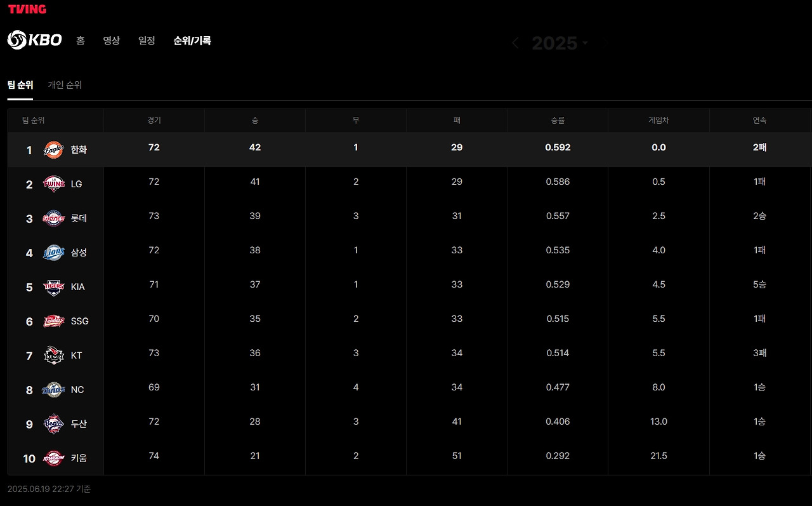Screen dimensions: 812x506
Task: Click KT's win rate 0.514
Action: pyautogui.click(x=558, y=353)
